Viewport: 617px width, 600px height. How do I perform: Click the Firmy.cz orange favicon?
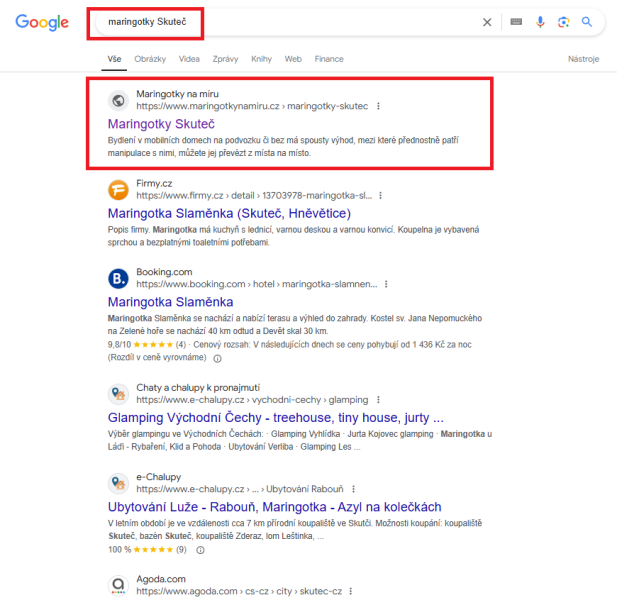tap(118, 190)
